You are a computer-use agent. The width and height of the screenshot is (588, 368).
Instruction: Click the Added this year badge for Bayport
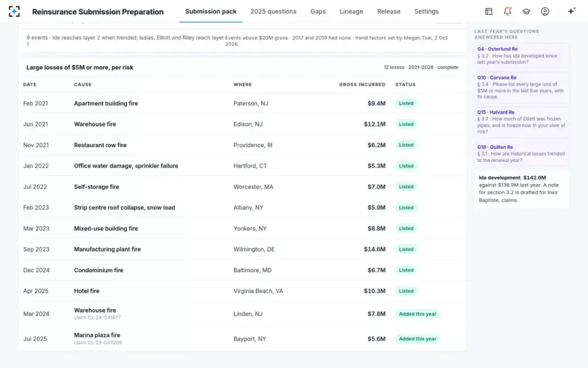(417, 339)
